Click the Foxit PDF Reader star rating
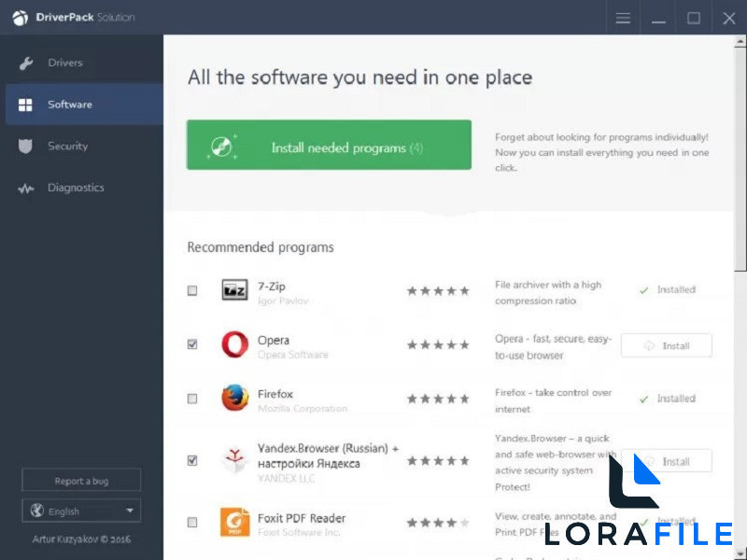This screenshot has height=560, width=747. coord(438,523)
